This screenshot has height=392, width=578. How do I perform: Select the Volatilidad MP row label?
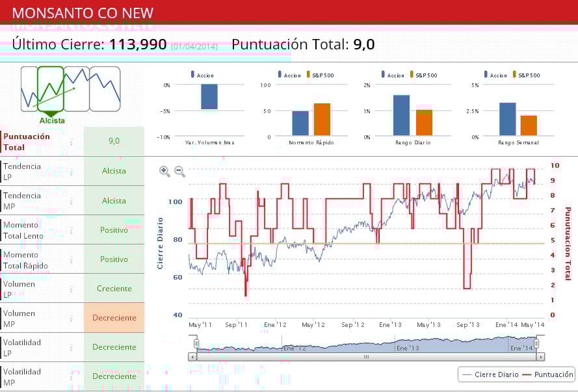[21, 377]
